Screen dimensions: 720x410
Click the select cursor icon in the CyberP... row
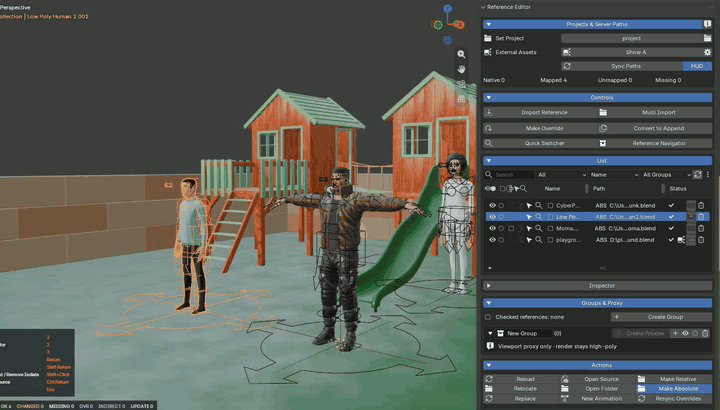[x=529, y=205]
